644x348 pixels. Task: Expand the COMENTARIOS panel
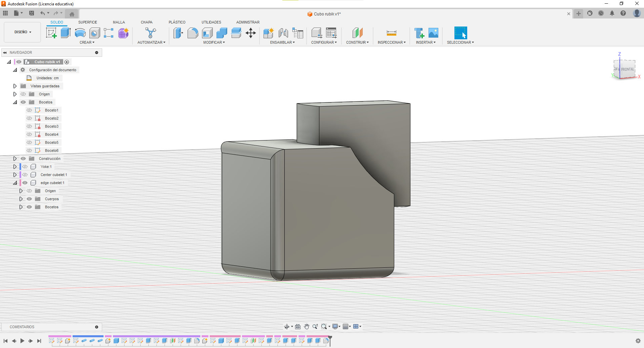click(97, 327)
